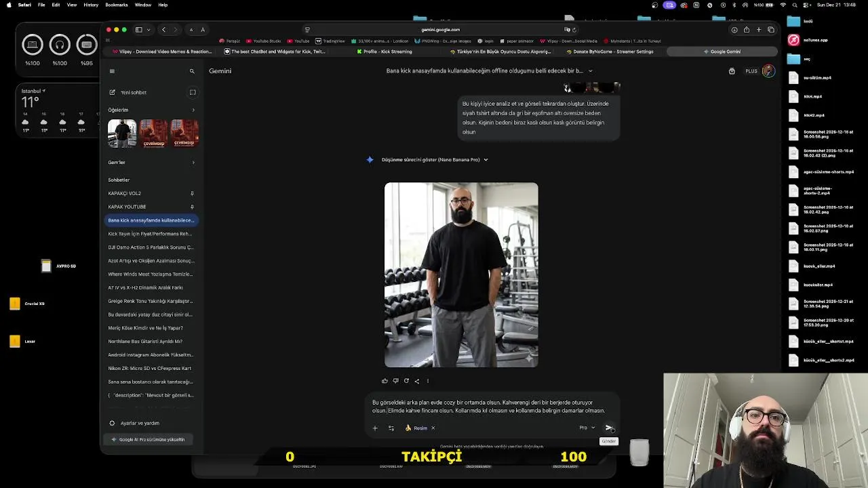Click the search icon in Gemini sidebar
The width and height of the screenshot is (868, 488).
click(x=192, y=71)
